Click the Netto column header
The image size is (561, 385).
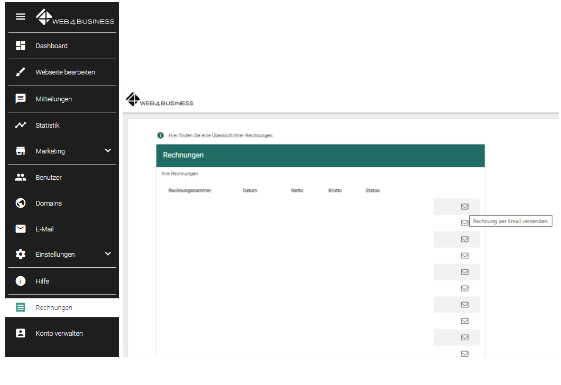297,190
